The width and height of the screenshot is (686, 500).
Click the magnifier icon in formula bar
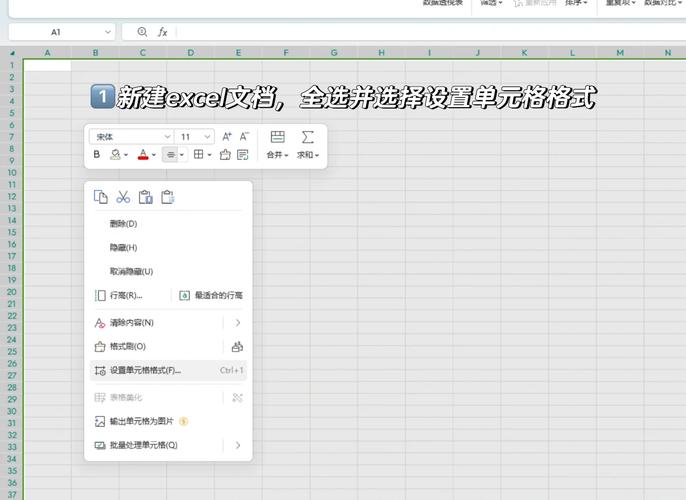click(x=142, y=31)
